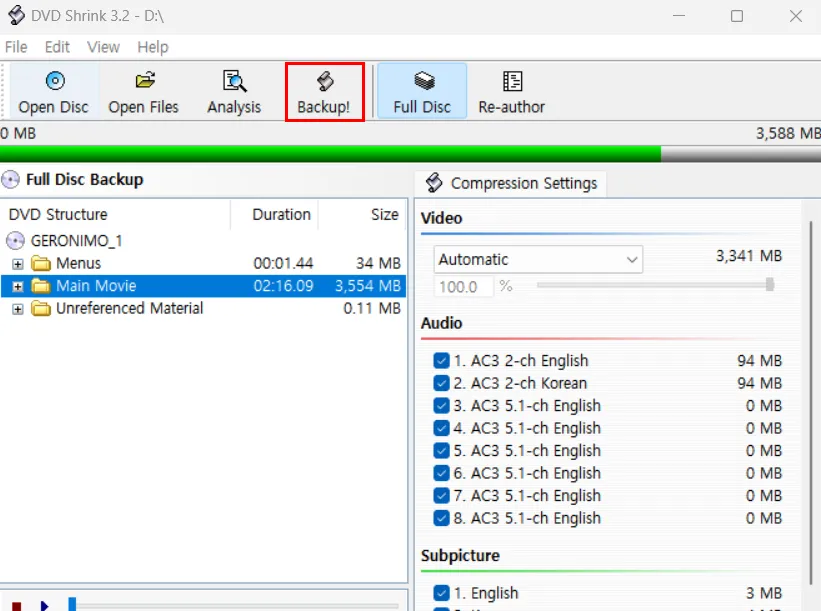Viewport: 821px width, 611px height.
Task: Switch to Full Disc mode
Action: [422, 92]
